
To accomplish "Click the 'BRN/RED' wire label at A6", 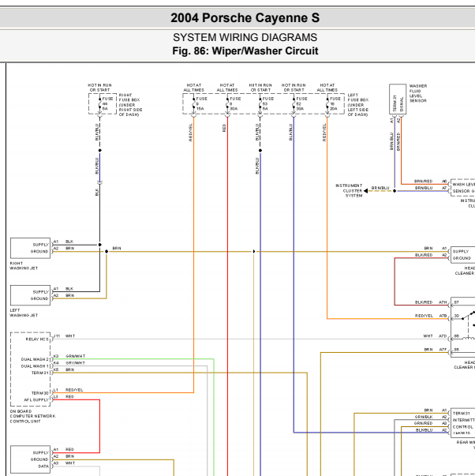I will click(x=423, y=182).
